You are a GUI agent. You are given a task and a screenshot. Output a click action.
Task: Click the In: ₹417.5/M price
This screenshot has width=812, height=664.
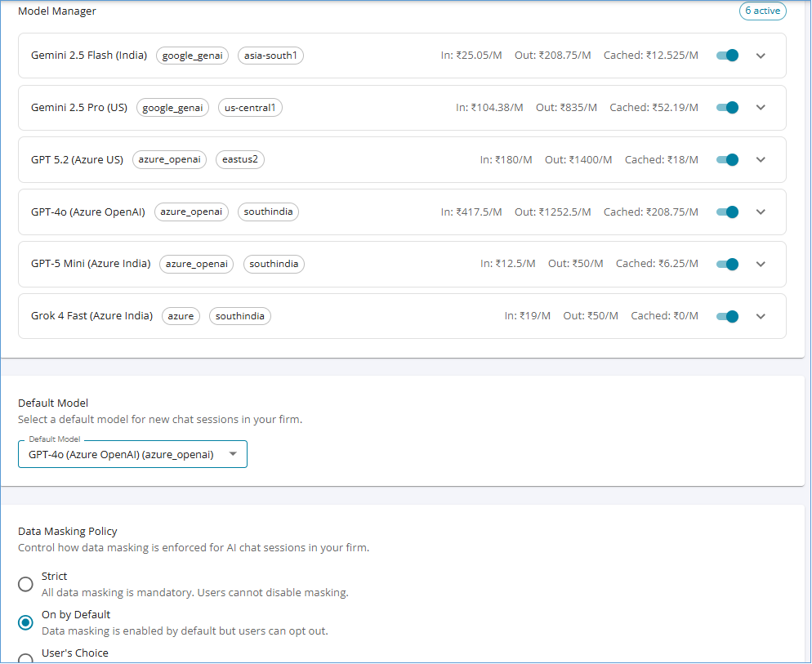tap(471, 212)
